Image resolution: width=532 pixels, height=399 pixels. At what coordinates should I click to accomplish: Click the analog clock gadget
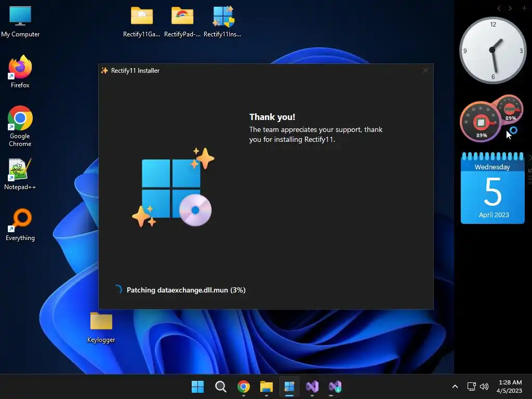(x=493, y=50)
